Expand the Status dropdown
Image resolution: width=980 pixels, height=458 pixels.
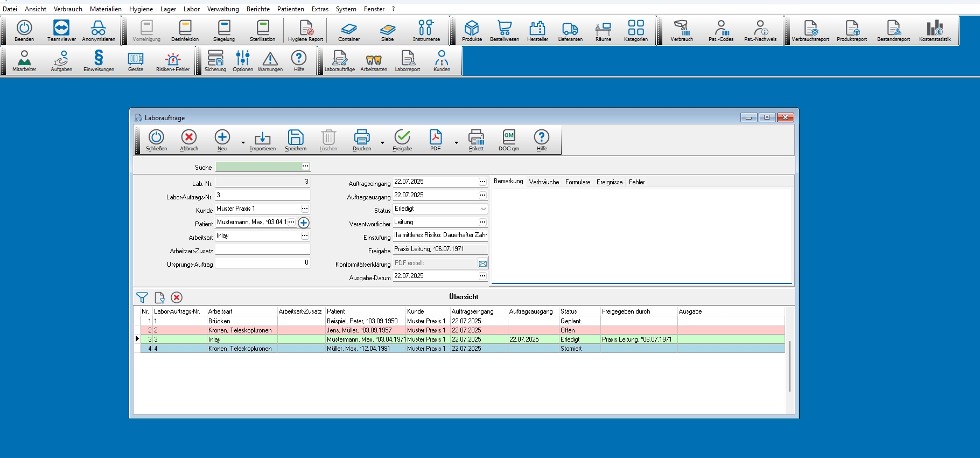click(x=483, y=209)
